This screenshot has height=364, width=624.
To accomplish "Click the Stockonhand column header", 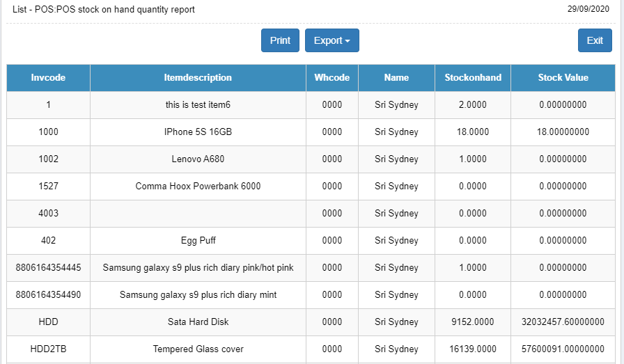I will (473, 78).
